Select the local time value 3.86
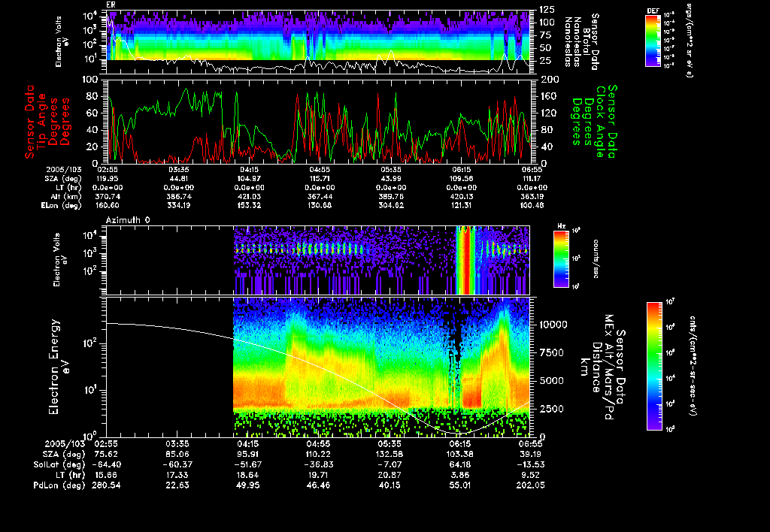Image resolution: width=770 pixels, height=532 pixels. click(460, 475)
